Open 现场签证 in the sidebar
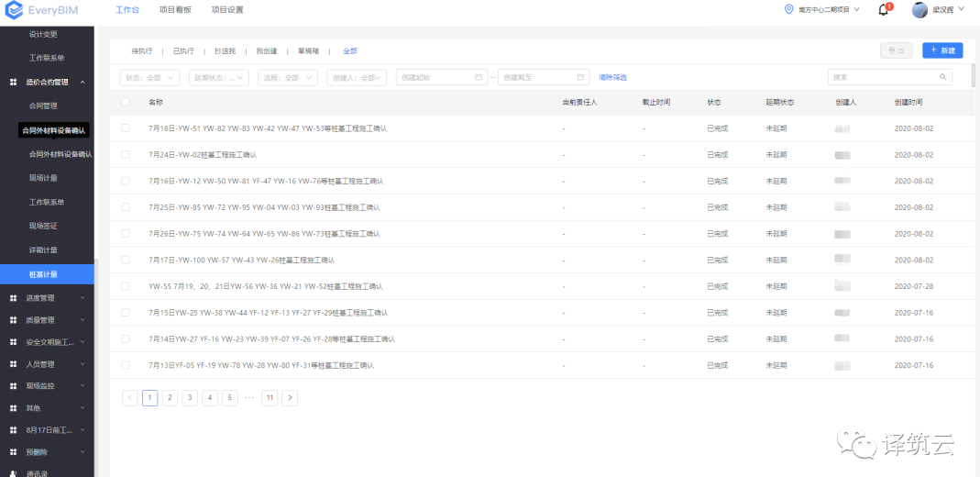This screenshot has height=477, width=980. click(x=43, y=226)
